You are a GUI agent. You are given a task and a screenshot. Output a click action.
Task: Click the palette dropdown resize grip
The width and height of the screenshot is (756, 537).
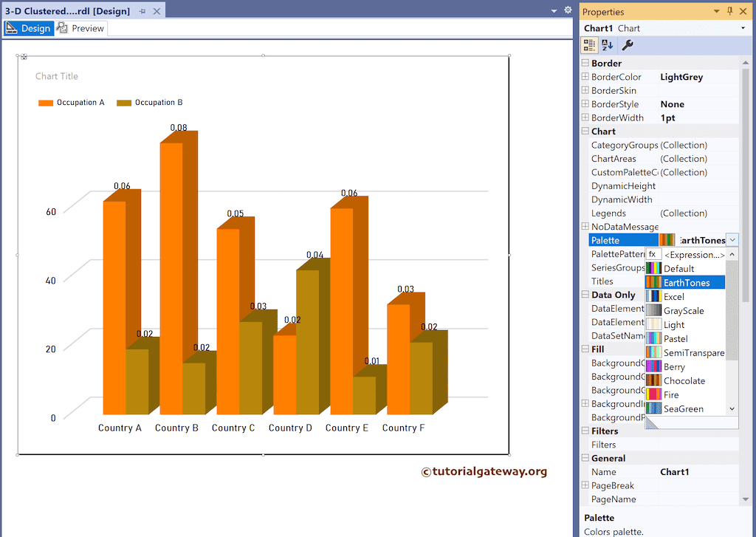652,423
